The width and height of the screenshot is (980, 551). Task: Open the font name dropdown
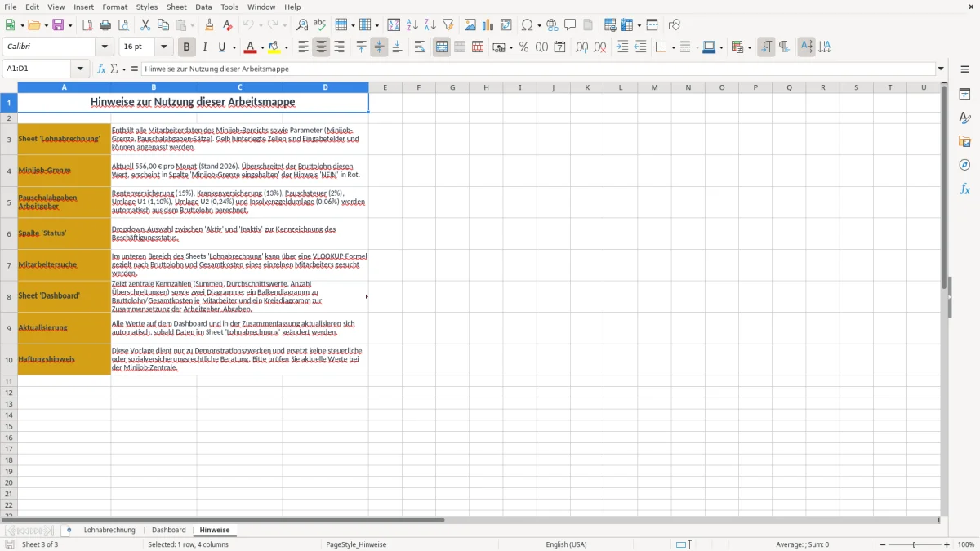click(105, 47)
